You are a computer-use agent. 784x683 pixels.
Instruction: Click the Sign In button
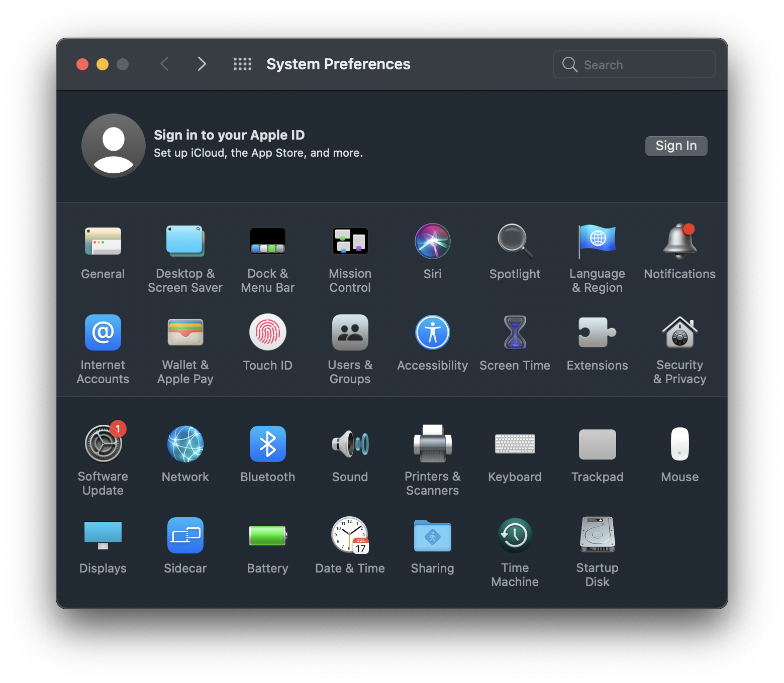click(676, 146)
